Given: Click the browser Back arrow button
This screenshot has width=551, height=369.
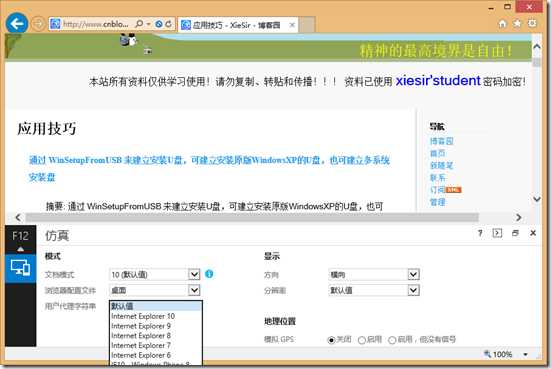Looking at the screenshot, I should click(17, 24).
